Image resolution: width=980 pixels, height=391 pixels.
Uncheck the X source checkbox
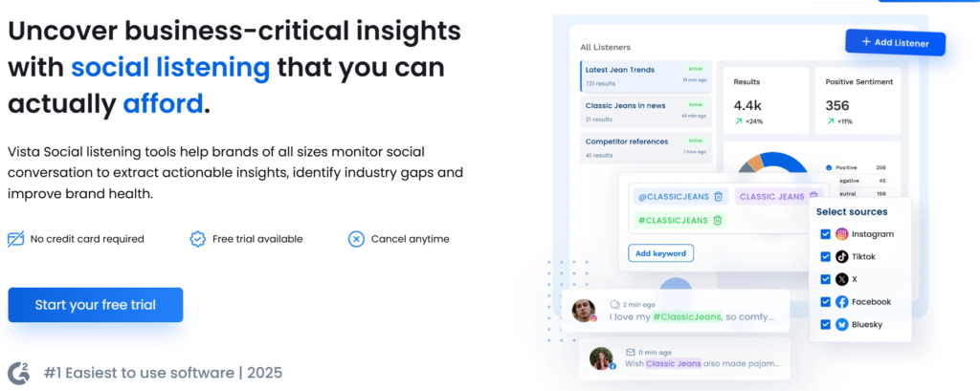(826, 279)
